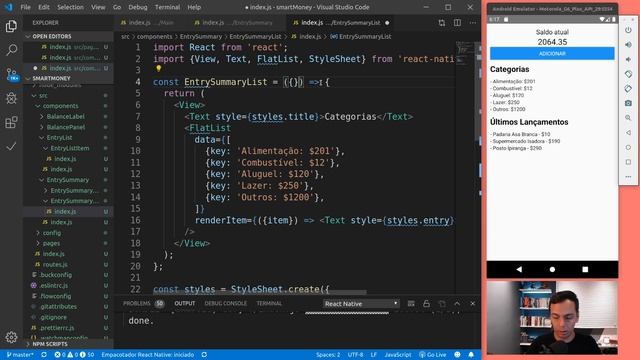
Task: Maximize the bottom panel with the chevron
Action: click(457, 304)
